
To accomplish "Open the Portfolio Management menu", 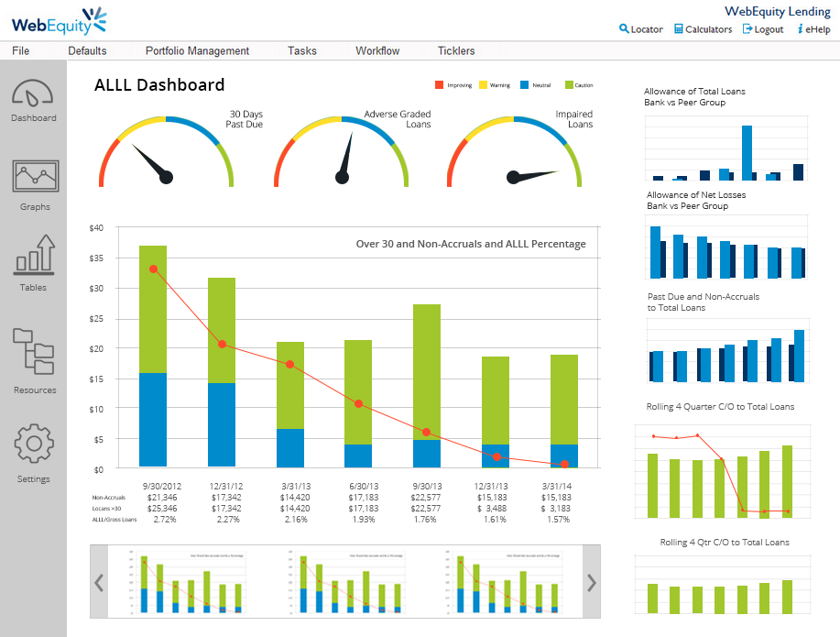I will tap(197, 51).
